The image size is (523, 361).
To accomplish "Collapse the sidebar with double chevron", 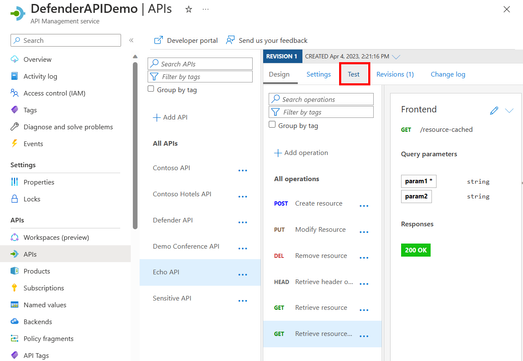I will (x=131, y=40).
